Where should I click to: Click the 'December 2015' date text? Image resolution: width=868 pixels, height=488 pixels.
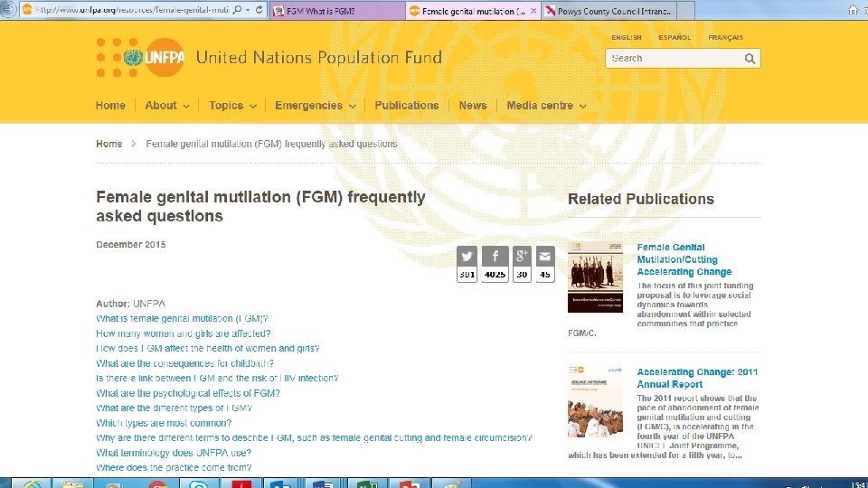tap(130, 245)
